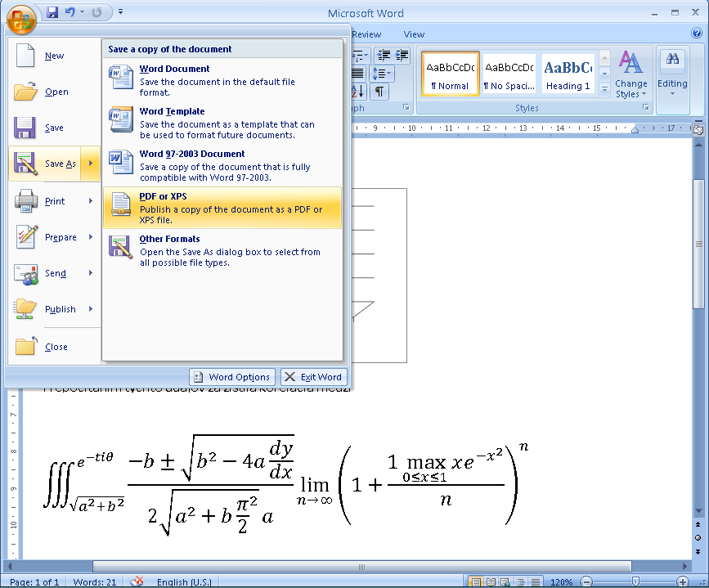Click the Redo icon in Quick Access Toolbar
The height and width of the screenshot is (588, 709).
[x=96, y=12]
